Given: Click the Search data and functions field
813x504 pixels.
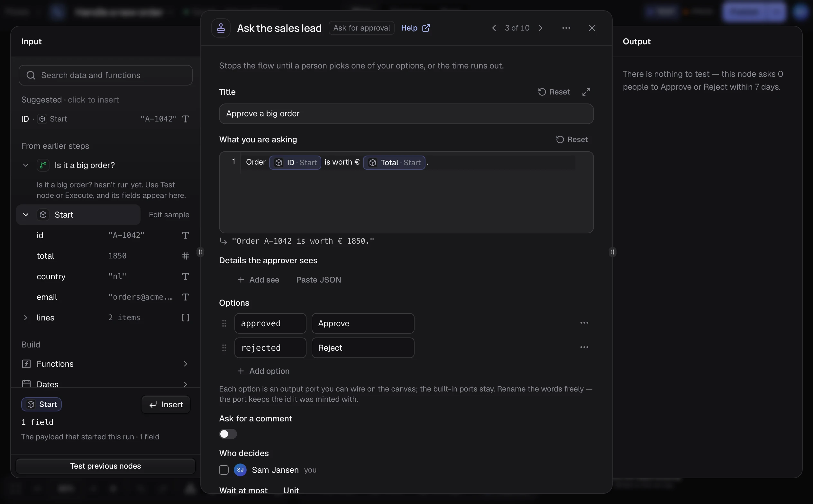Looking at the screenshot, I should click(105, 75).
